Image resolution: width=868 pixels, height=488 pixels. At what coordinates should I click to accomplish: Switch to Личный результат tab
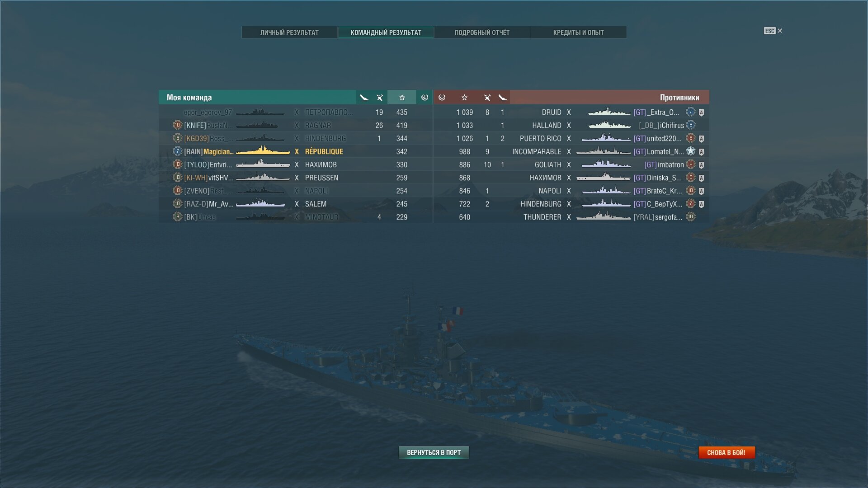pyautogui.click(x=289, y=33)
